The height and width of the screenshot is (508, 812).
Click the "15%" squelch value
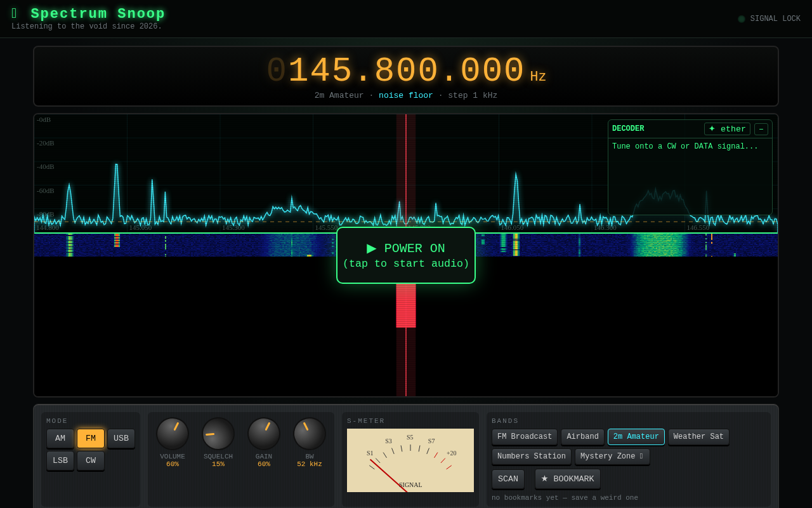(218, 464)
